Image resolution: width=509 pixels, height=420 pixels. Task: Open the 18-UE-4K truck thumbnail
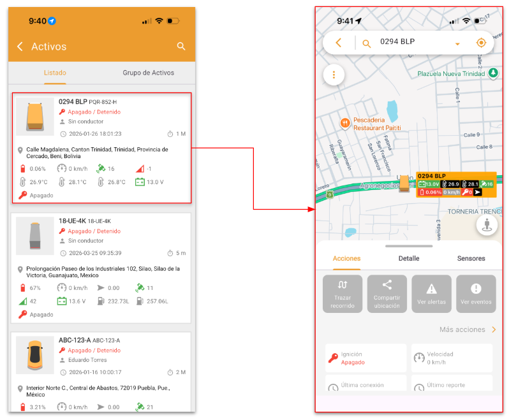coord(35,235)
